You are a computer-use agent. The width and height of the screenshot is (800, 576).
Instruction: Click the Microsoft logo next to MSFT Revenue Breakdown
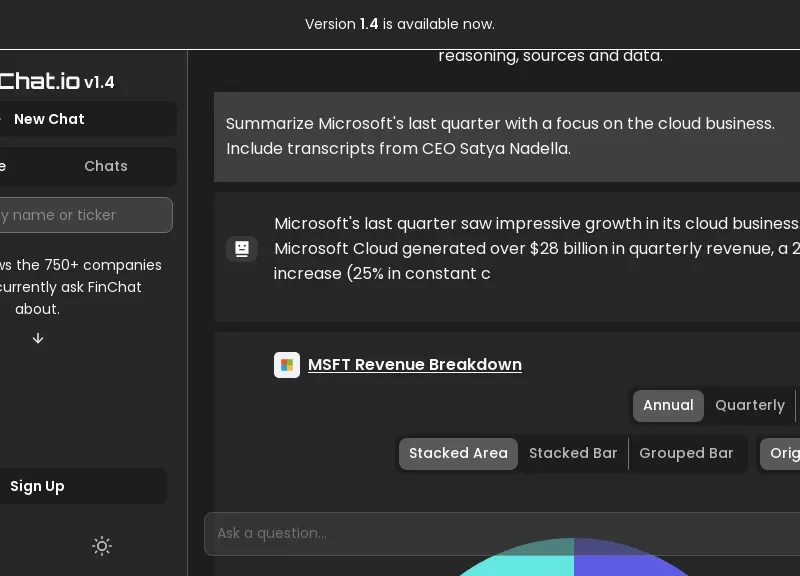(287, 365)
